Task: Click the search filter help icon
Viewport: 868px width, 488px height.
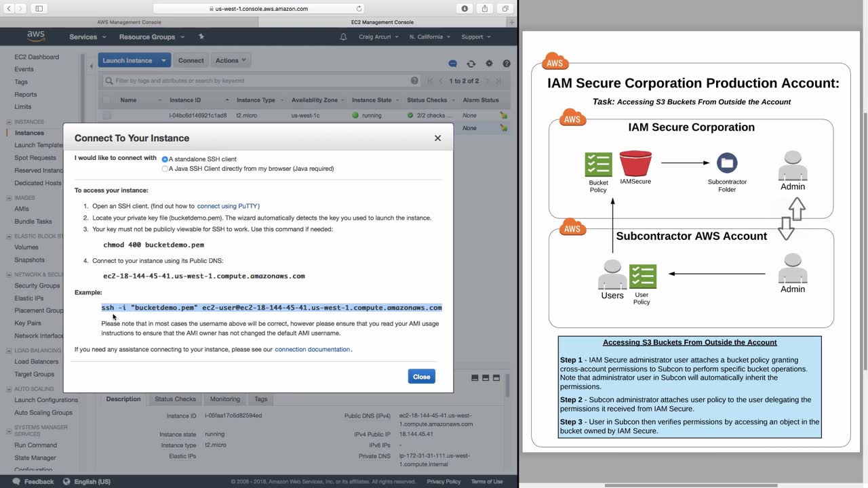Action: point(414,81)
